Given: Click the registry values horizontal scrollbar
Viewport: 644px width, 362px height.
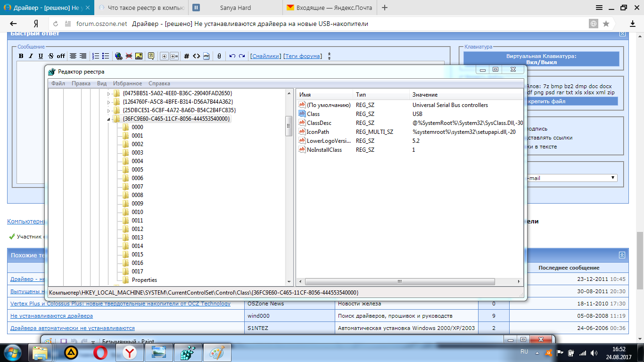Looking at the screenshot, I should click(399, 281).
